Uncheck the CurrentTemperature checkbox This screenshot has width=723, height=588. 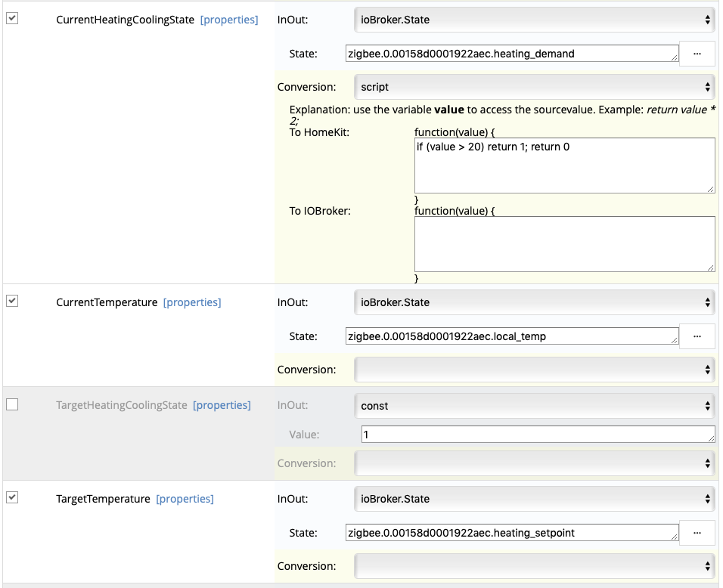tap(12, 301)
